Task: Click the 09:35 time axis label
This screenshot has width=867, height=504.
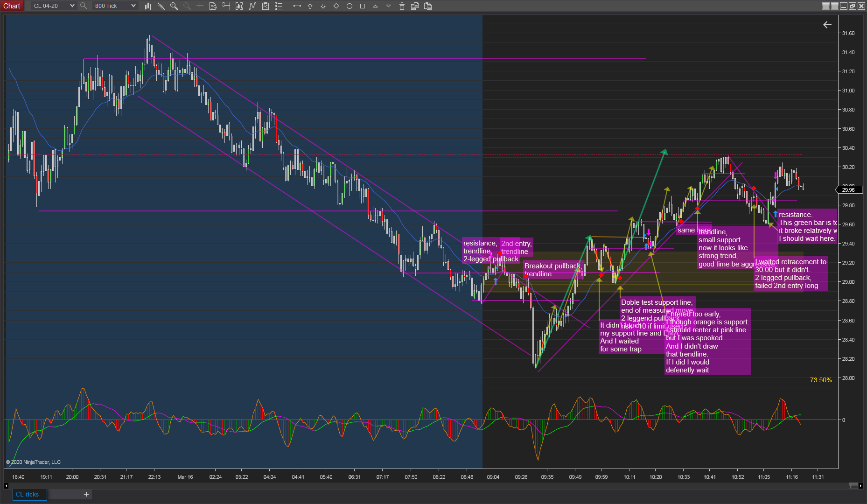Action: coord(547,477)
